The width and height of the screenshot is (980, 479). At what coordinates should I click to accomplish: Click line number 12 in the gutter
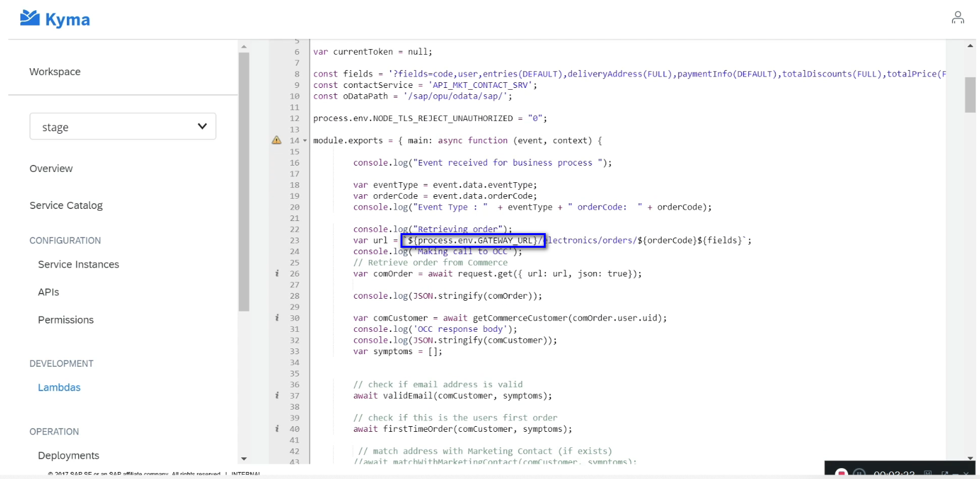click(294, 118)
